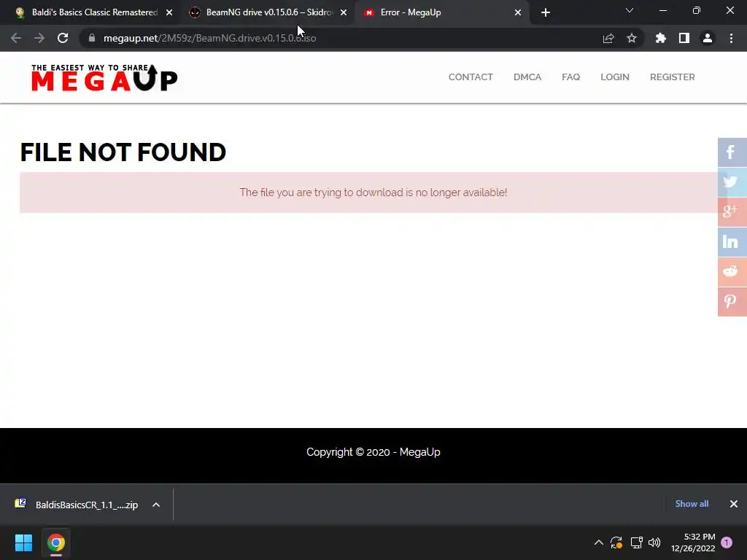This screenshot has height=560, width=747.
Task: Open the Chrome extensions puzzle icon
Action: coord(660,38)
